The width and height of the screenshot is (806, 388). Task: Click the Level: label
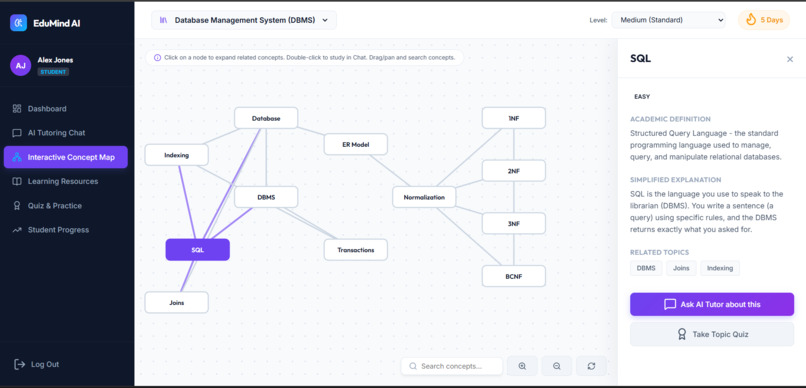pyautogui.click(x=598, y=21)
